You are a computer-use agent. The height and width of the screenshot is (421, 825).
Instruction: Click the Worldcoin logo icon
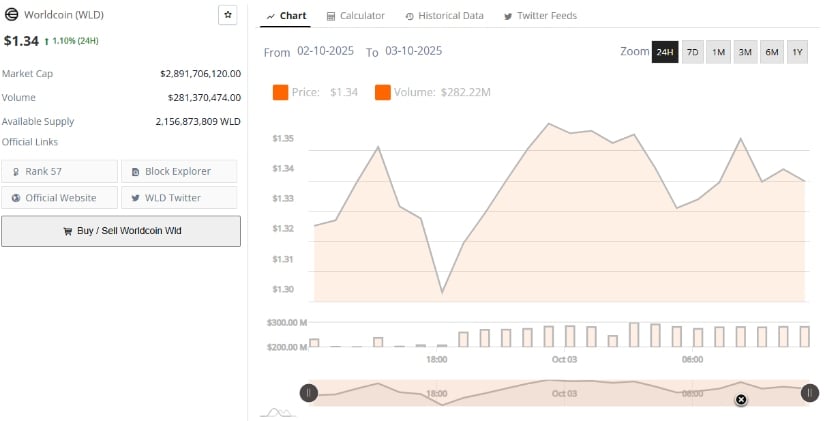pos(11,15)
